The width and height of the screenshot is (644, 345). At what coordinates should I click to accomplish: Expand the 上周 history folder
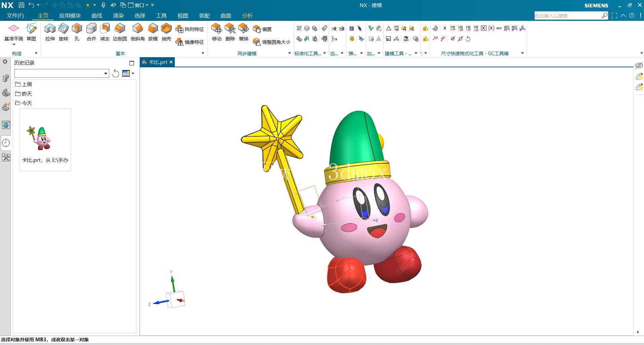[x=24, y=84]
